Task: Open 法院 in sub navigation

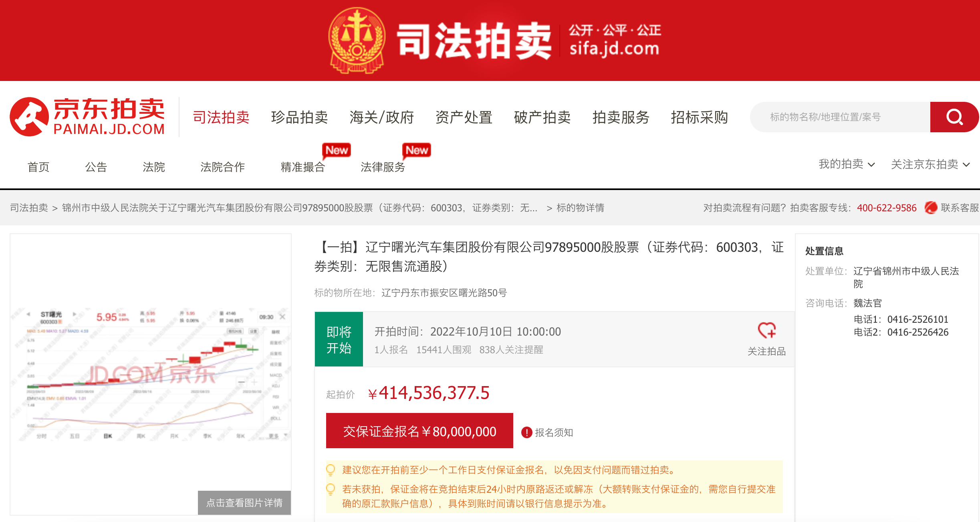Action: point(154,167)
